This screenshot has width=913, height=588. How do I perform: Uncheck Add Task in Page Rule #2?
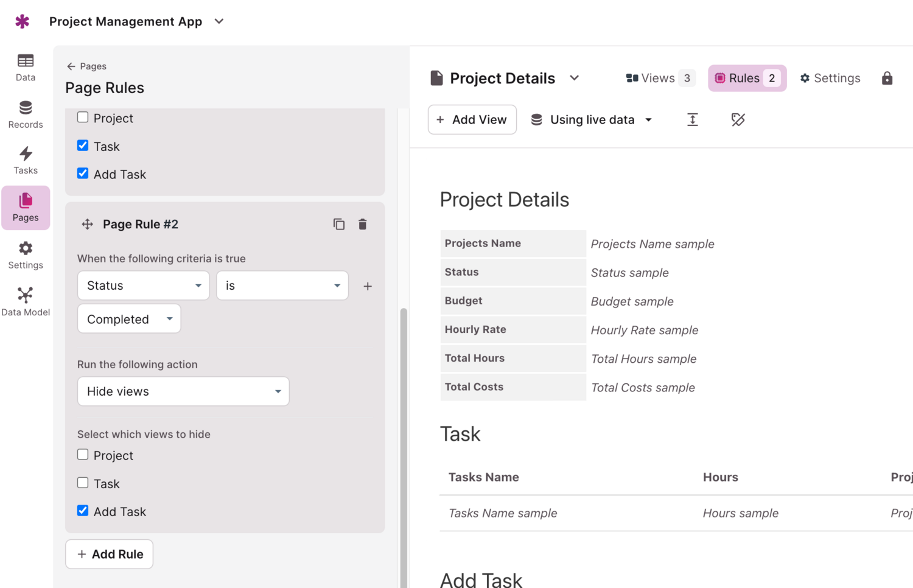83,511
